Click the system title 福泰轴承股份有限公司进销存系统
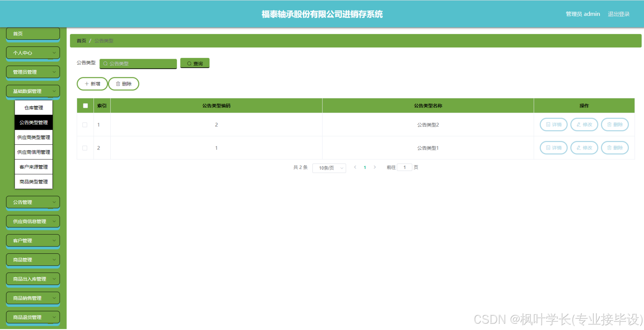 [x=322, y=14]
